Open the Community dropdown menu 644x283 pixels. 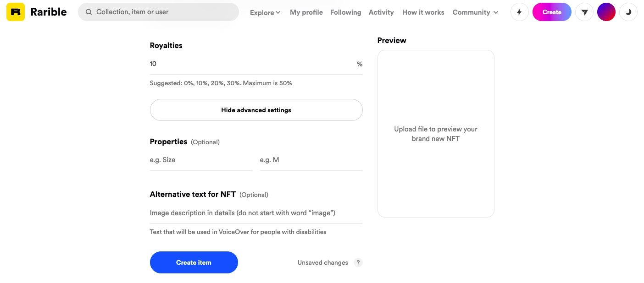tap(475, 12)
